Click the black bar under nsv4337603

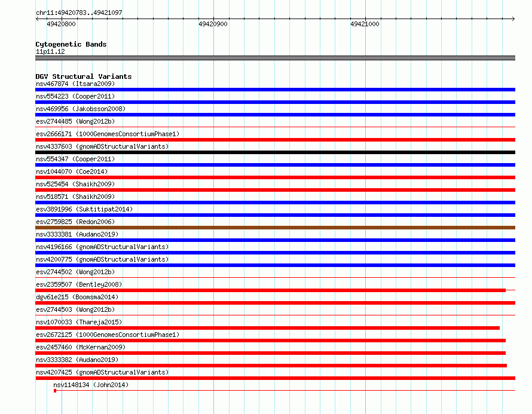click(x=275, y=152)
